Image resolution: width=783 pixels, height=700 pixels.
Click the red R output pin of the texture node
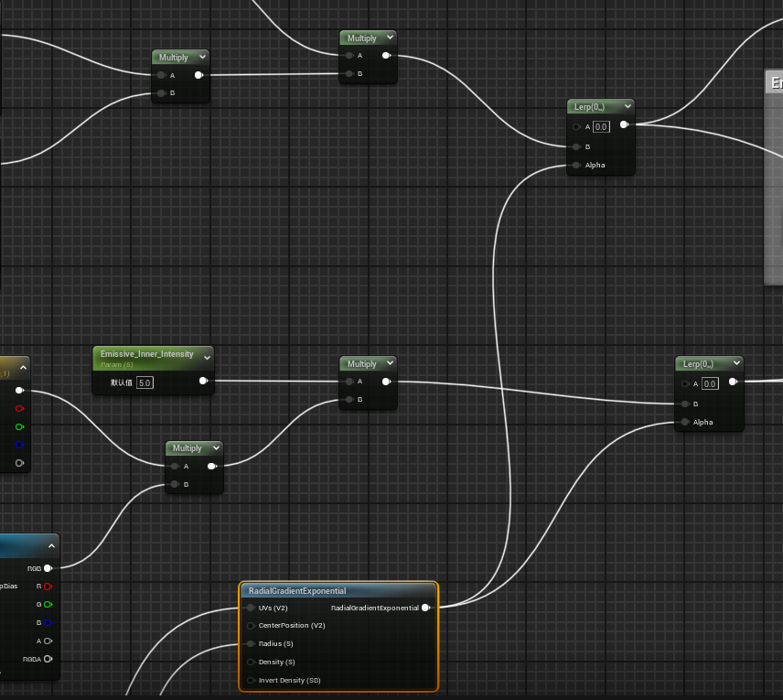[48, 587]
